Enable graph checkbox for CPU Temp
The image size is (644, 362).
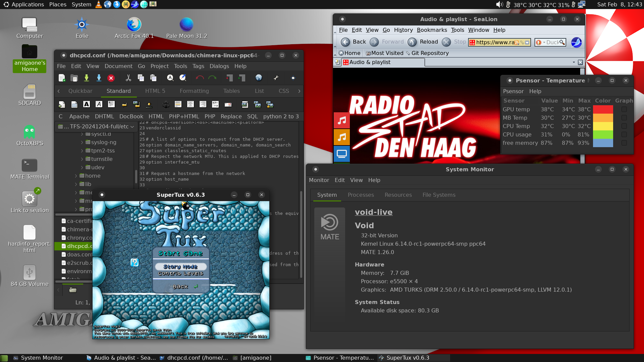[624, 126]
